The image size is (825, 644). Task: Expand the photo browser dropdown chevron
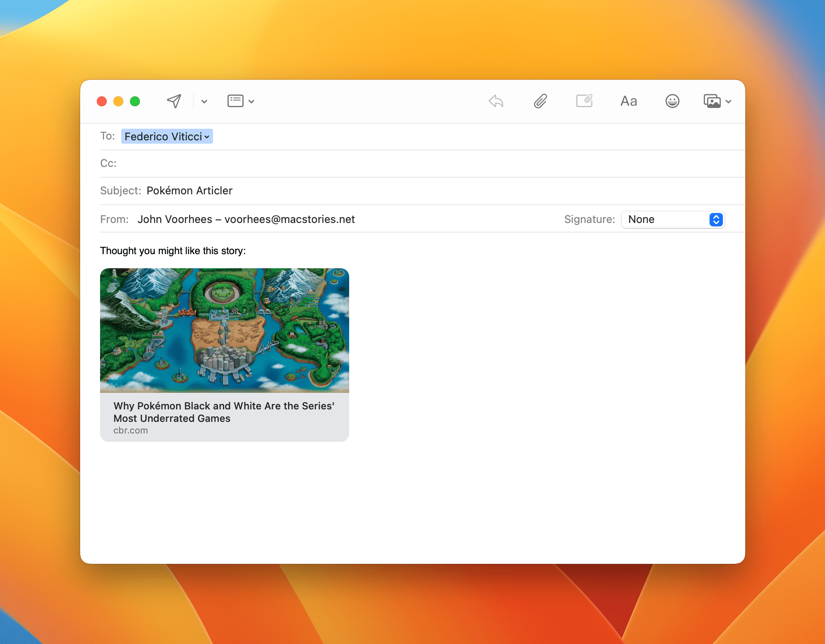728,101
